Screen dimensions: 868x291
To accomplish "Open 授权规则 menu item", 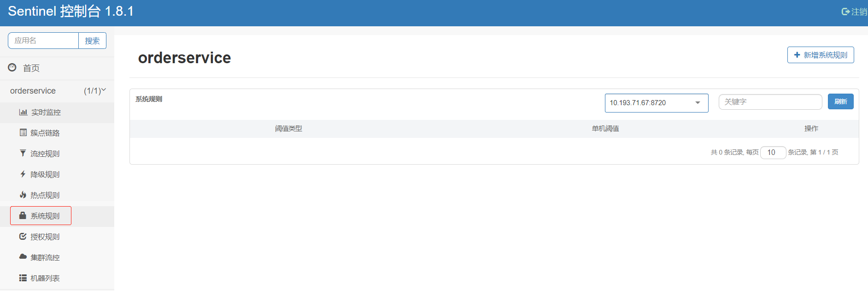I will pos(57,237).
